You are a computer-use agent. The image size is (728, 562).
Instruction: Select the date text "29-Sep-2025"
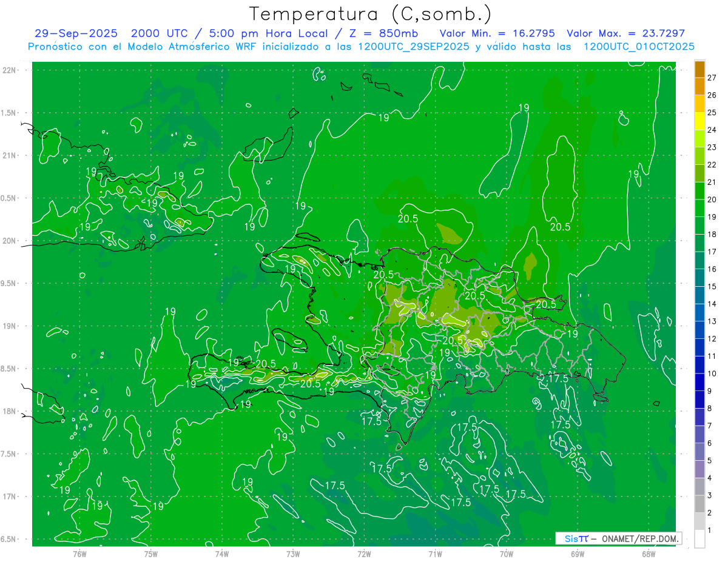[x=76, y=33]
